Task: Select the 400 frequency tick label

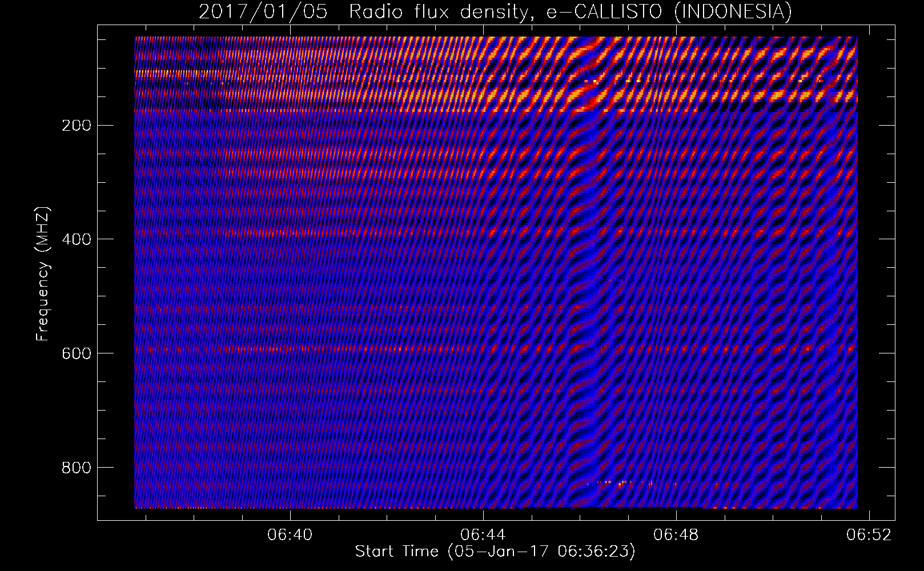Action: click(x=76, y=239)
